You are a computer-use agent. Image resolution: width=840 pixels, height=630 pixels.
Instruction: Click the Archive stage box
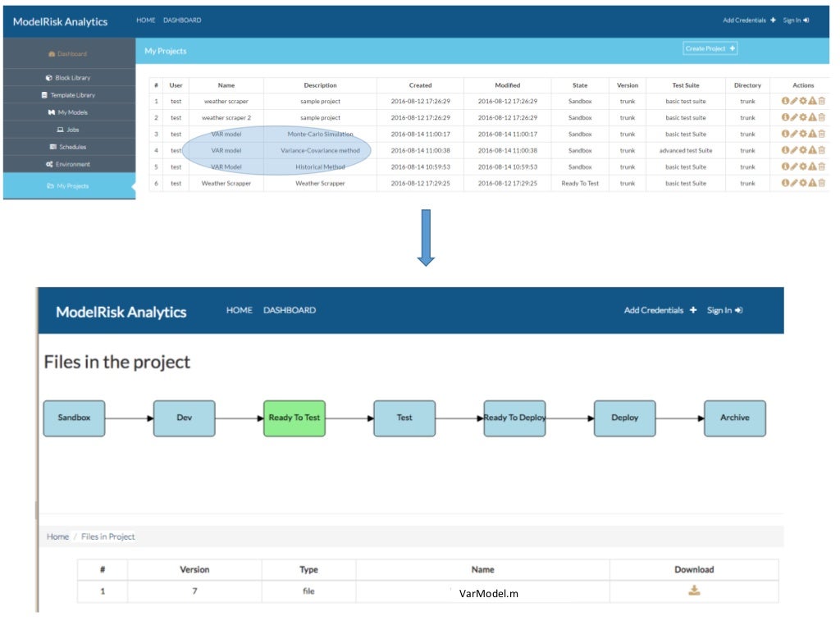734,418
